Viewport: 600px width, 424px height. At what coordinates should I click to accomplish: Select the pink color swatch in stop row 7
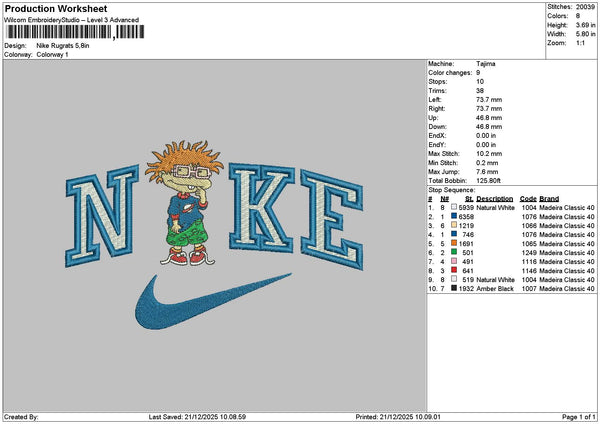(454, 261)
